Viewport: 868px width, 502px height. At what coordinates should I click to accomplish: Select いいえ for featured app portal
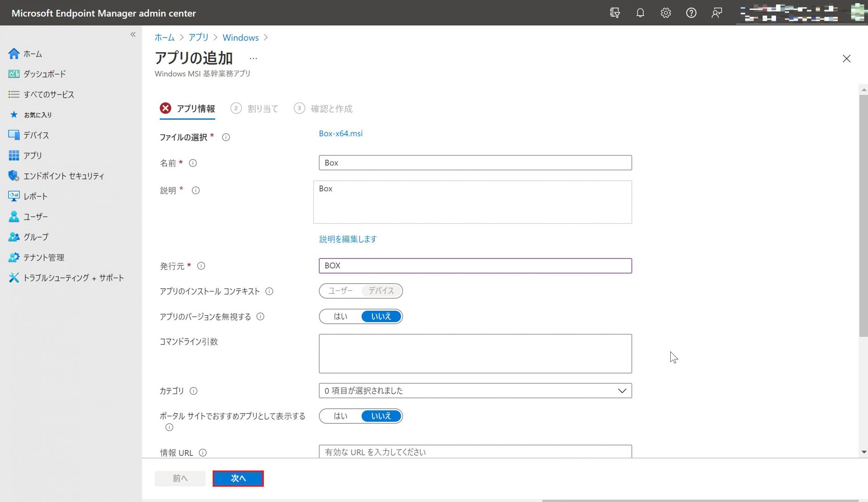point(381,416)
